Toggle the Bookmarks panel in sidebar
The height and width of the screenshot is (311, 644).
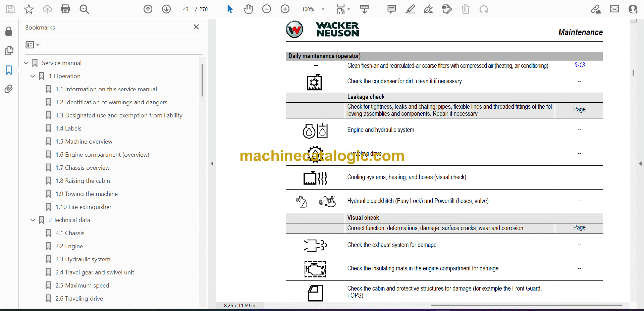(x=9, y=70)
